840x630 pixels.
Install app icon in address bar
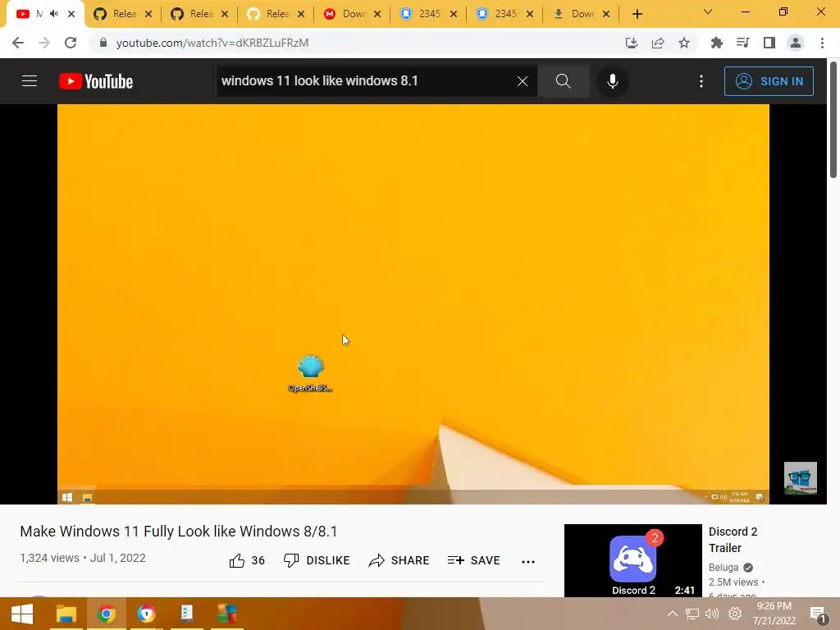pos(632,43)
